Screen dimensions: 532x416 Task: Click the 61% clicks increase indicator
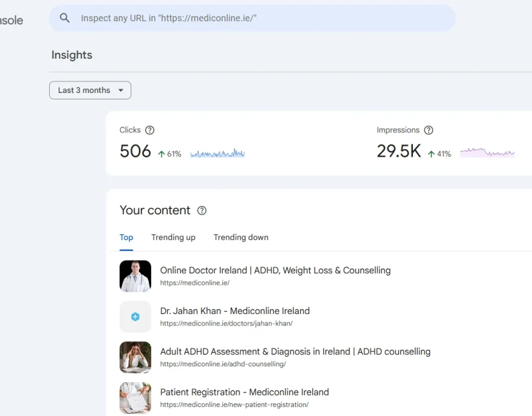click(169, 154)
